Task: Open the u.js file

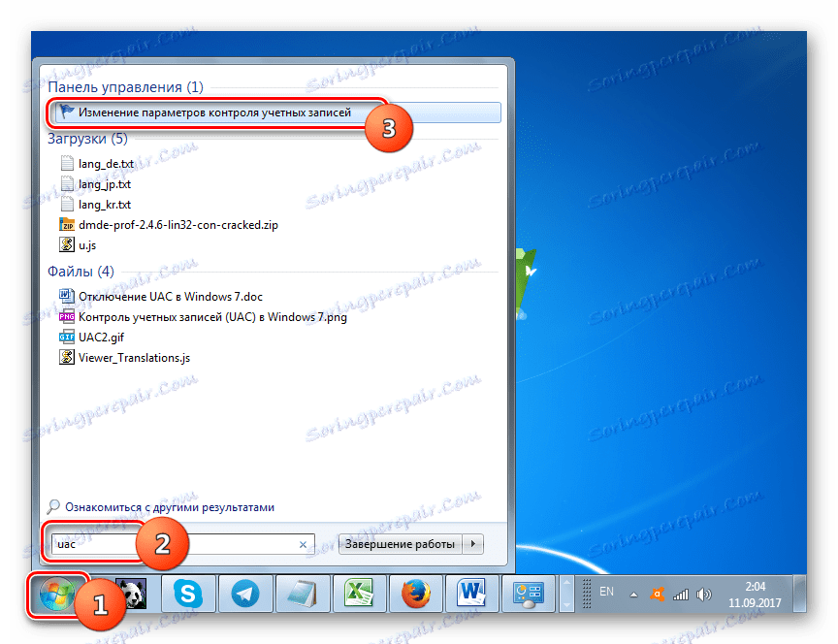Action: point(87,244)
